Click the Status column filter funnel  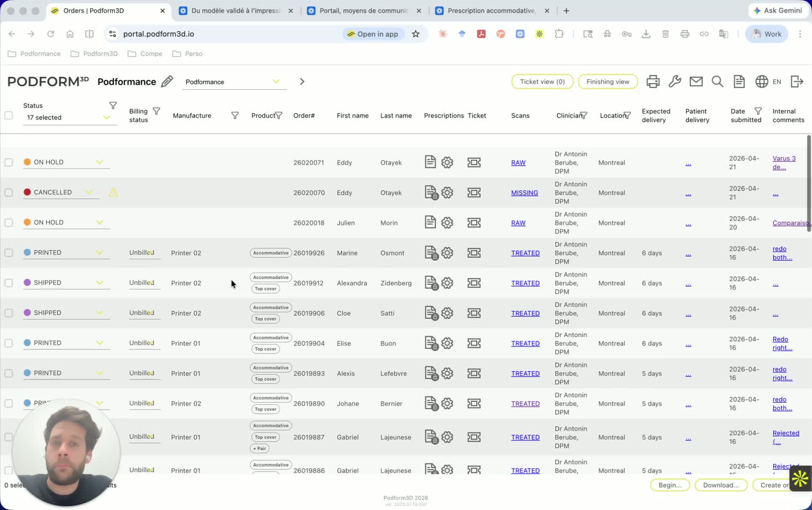(x=113, y=105)
